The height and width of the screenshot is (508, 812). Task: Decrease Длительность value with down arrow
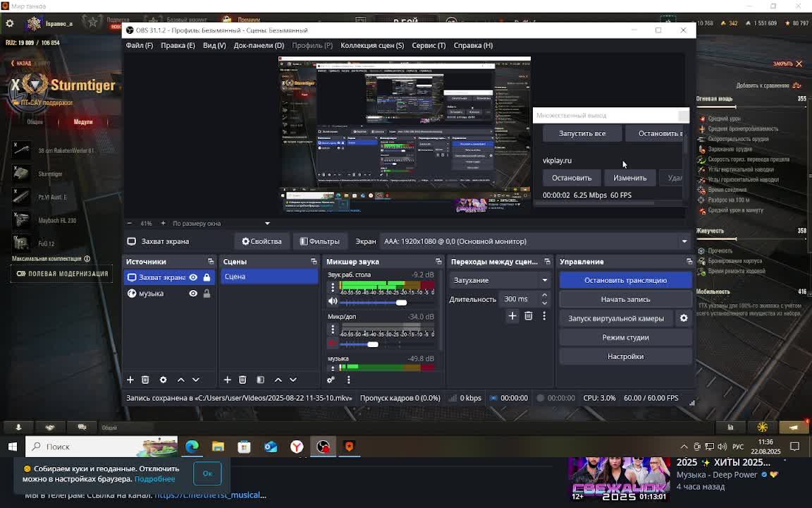click(x=544, y=303)
